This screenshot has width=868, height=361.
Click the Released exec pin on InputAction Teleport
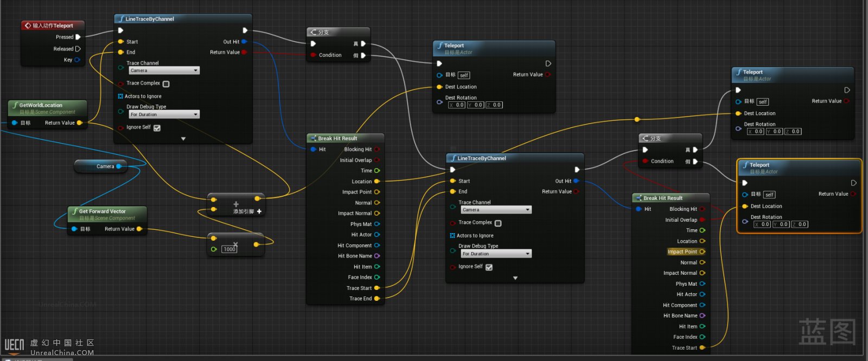78,49
